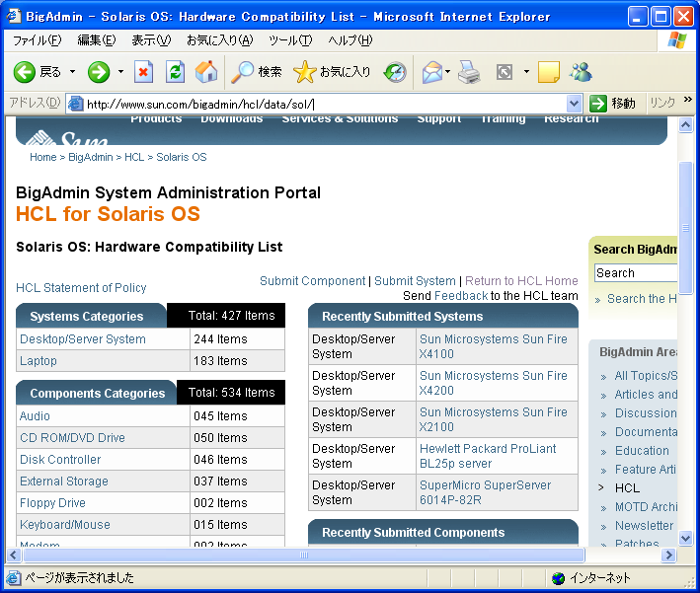Click the IE icon in title bar

pos(14,16)
